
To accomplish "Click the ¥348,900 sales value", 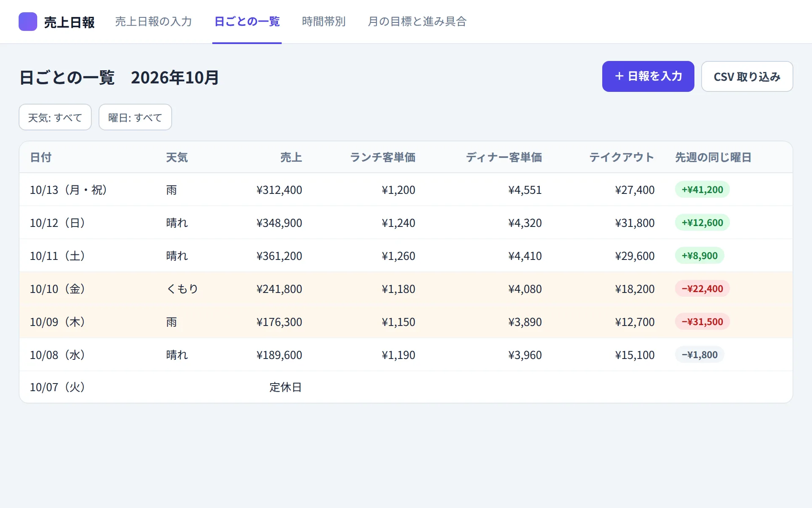I will 279,223.
